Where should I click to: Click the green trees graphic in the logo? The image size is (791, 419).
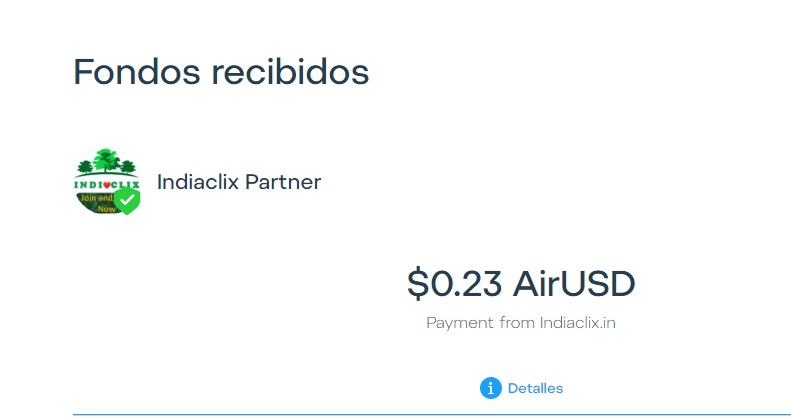tap(106, 161)
